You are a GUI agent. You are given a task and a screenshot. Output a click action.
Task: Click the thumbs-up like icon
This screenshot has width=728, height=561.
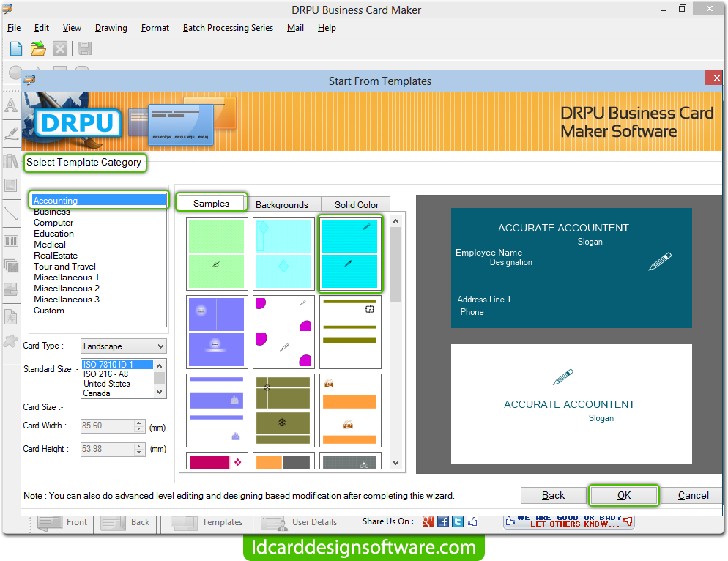tap(472, 521)
